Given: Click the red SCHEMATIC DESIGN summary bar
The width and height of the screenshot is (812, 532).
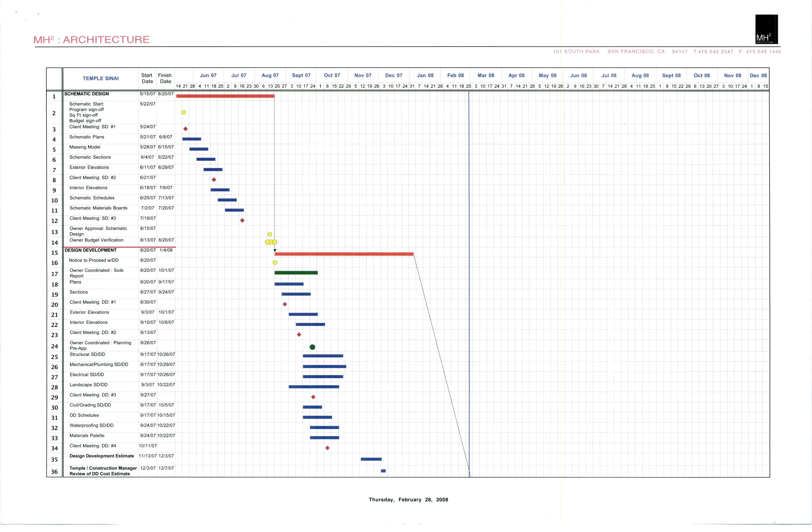Looking at the screenshot, I should pyautogui.click(x=225, y=96).
